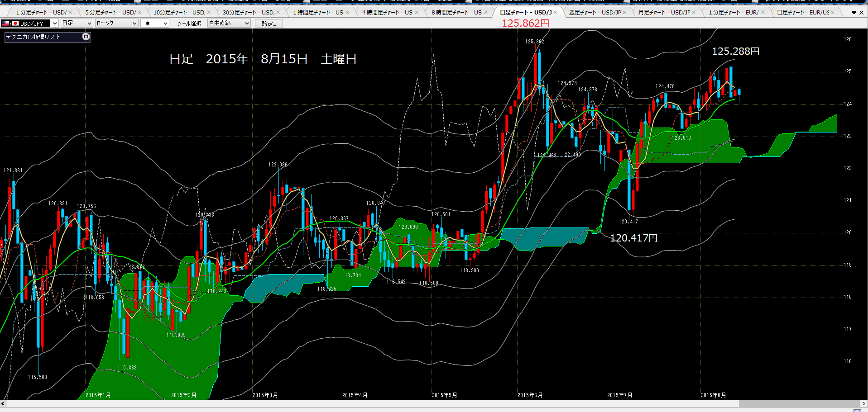Switch to the 5分足チャート USD tab

(110, 12)
